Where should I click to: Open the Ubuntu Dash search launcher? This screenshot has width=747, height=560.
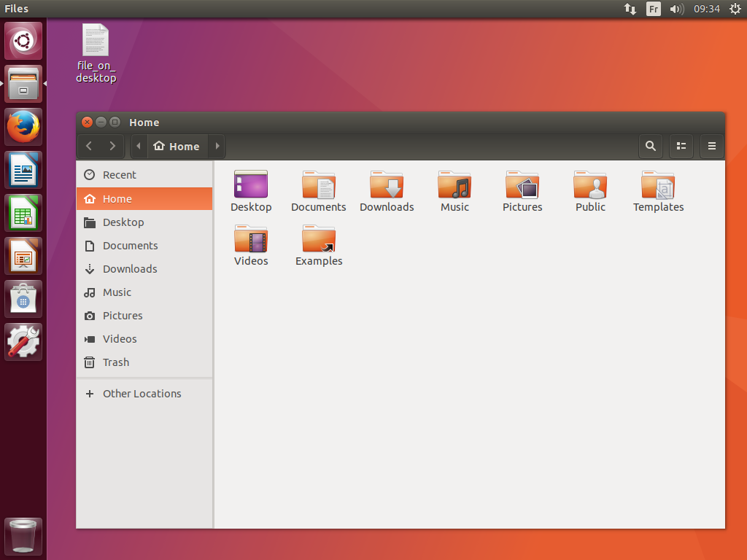tap(23, 41)
